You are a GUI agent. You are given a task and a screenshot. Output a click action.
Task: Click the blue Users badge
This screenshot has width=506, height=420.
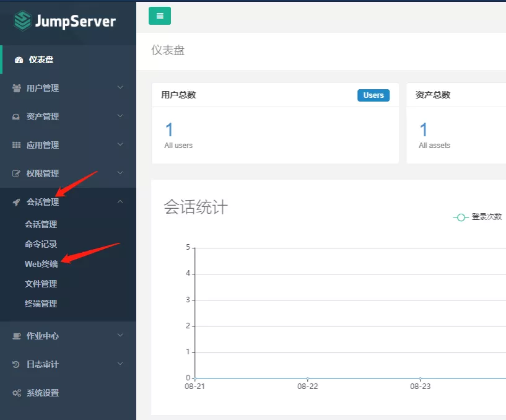[x=373, y=95]
